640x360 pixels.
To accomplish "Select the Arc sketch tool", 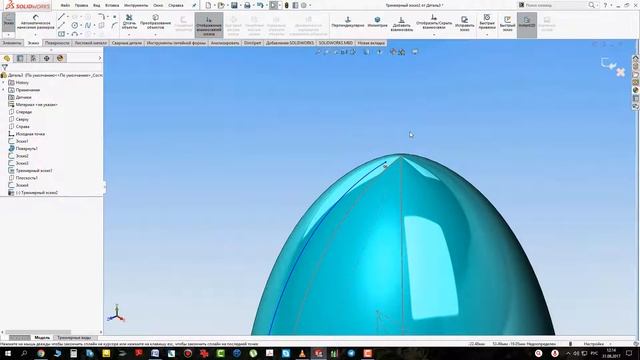I will [75, 34].
